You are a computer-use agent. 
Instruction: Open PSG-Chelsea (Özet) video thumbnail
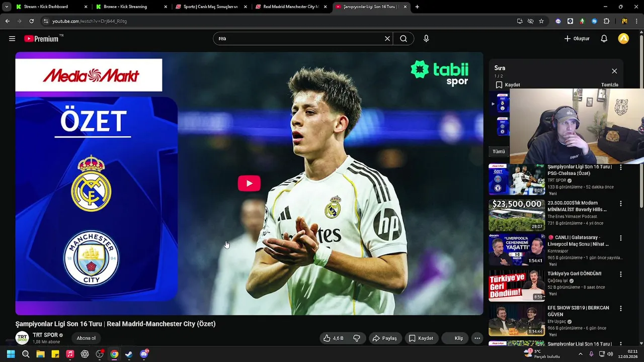coord(517,179)
